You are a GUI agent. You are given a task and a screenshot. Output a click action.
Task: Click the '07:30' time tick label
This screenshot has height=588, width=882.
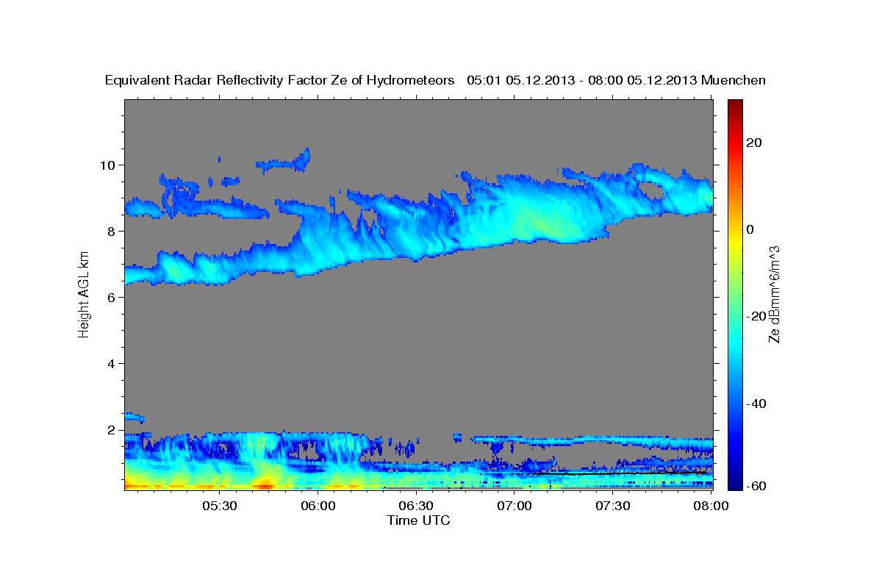tap(612, 506)
